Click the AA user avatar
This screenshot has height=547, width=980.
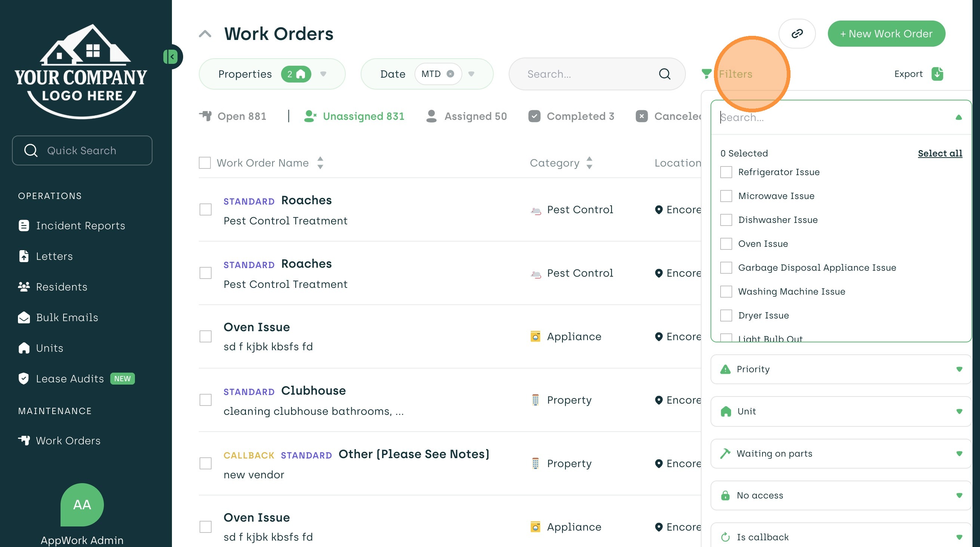[x=82, y=504]
